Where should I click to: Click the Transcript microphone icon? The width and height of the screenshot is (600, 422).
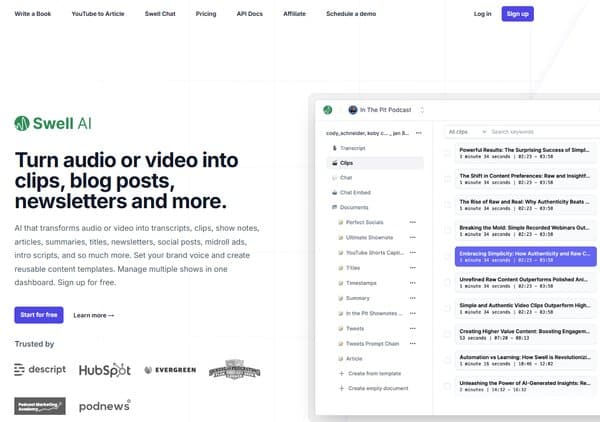click(x=334, y=148)
